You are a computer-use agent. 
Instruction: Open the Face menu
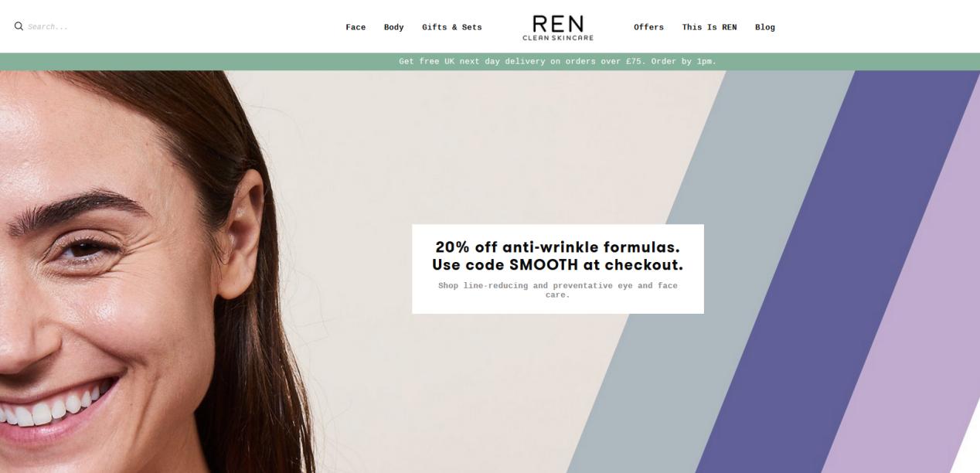point(356,27)
